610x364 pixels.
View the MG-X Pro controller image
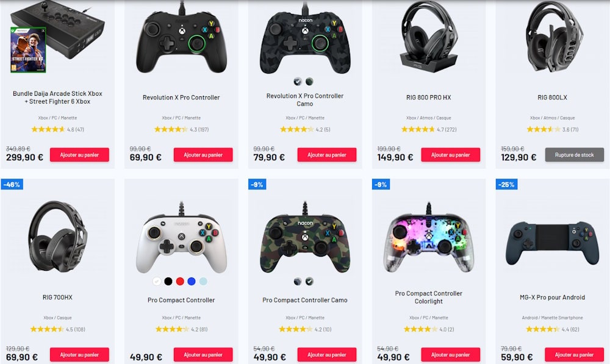pyautogui.click(x=553, y=243)
